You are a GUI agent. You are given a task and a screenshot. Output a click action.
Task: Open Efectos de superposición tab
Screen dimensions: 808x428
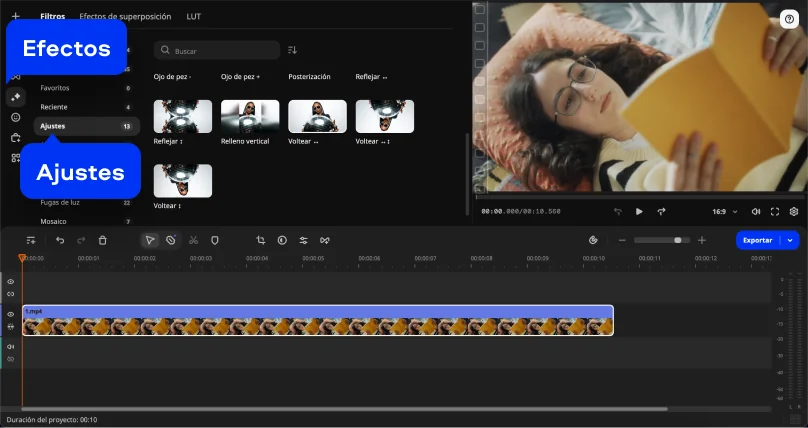[125, 17]
